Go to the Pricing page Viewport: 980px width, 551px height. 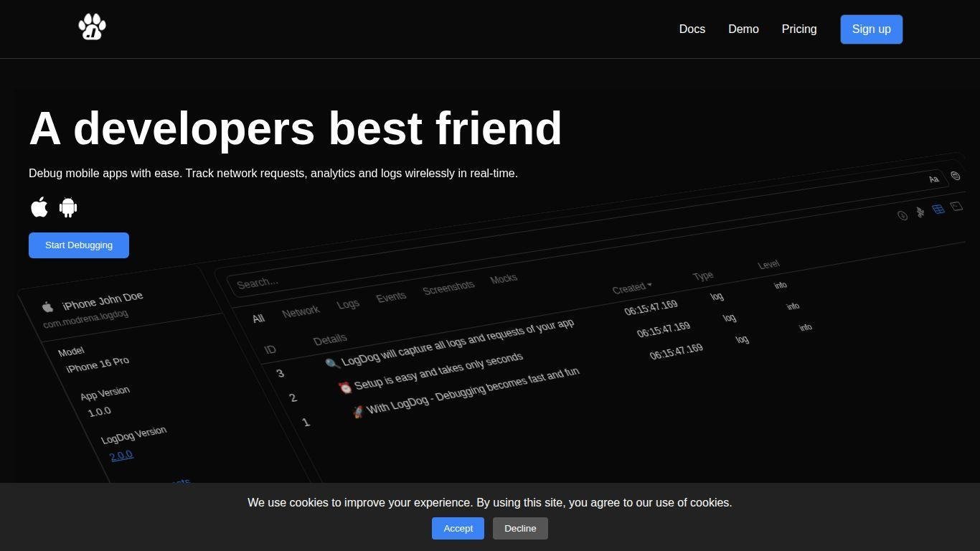click(x=798, y=29)
